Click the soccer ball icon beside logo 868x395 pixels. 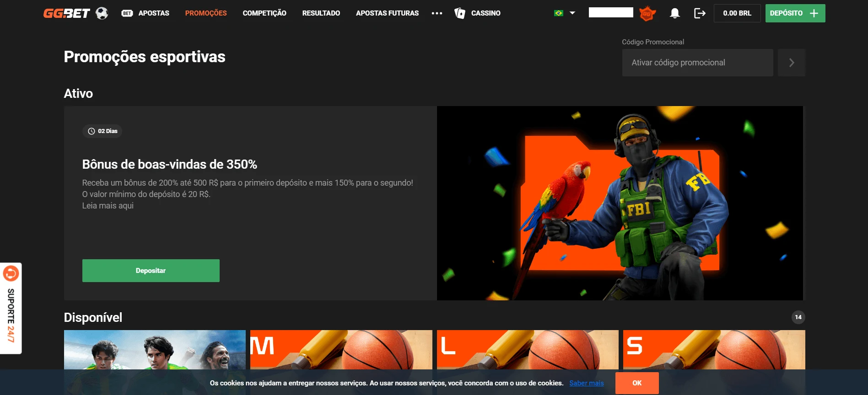pyautogui.click(x=102, y=13)
